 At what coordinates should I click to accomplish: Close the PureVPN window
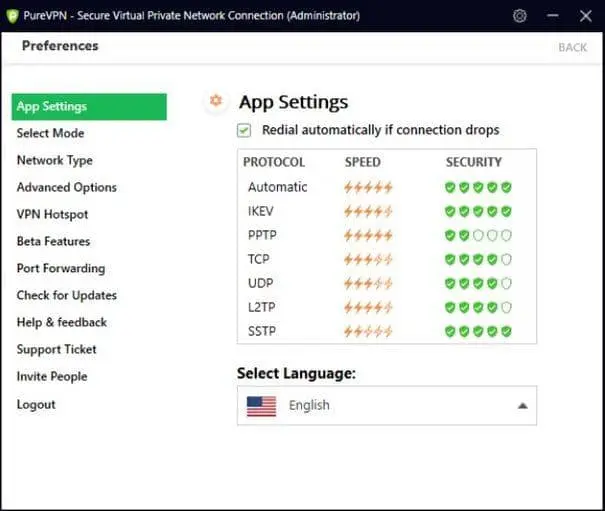click(586, 16)
